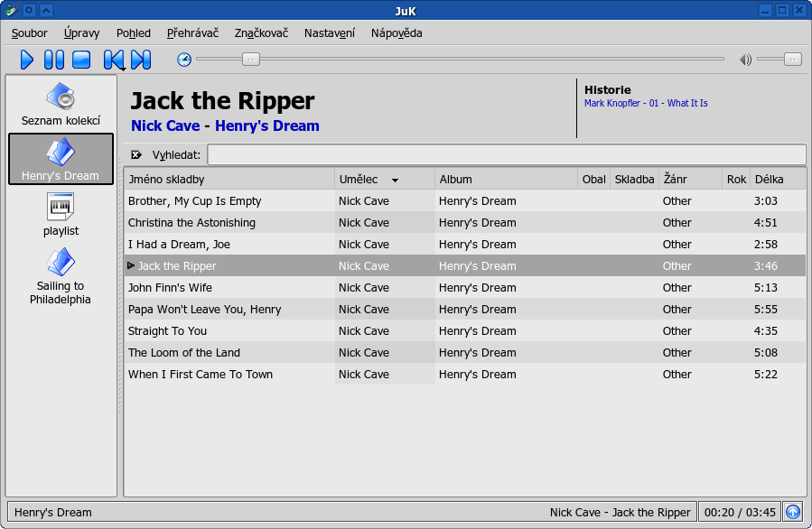The height and width of the screenshot is (529, 812).
Task: Open the Sailing to Philadelphia playlist
Action: coord(61,276)
